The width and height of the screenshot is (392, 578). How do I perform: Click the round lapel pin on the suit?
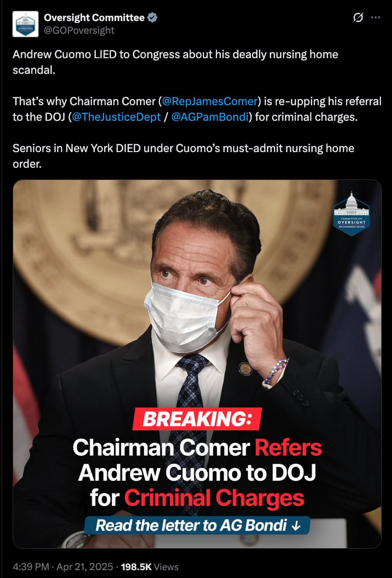245,369
